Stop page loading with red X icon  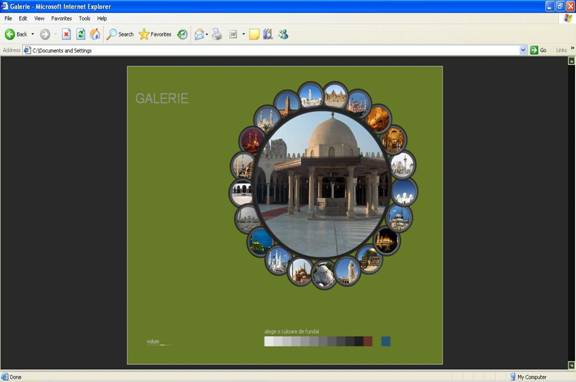(66, 35)
